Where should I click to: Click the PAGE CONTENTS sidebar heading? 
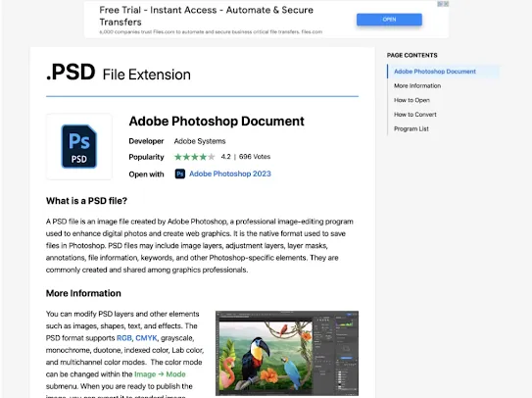(x=412, y=55)
